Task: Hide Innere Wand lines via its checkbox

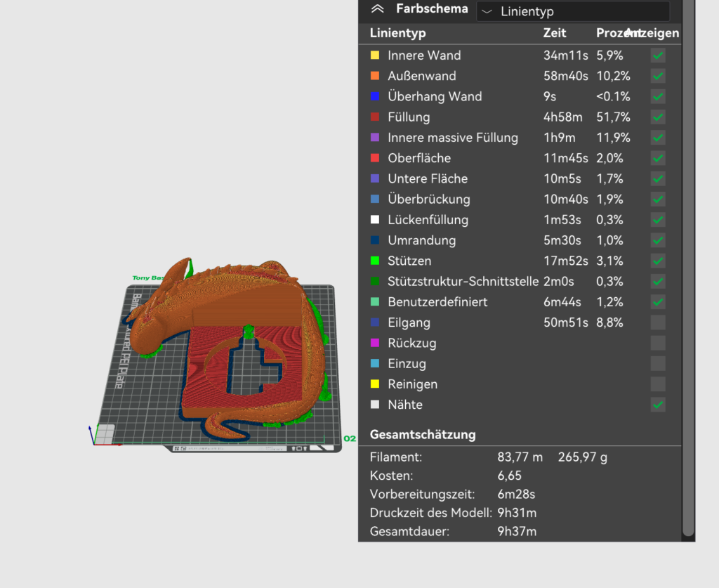Action: tap(658, 55)
